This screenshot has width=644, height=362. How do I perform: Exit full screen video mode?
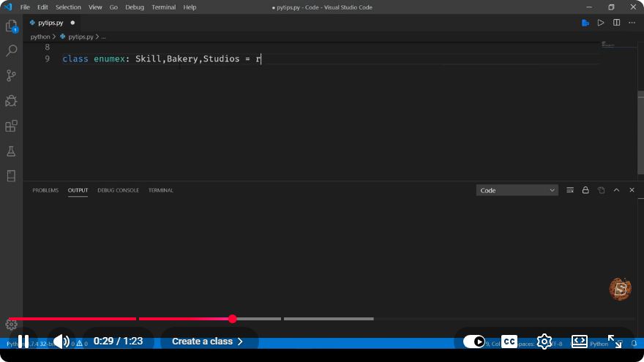coord(615,342)
